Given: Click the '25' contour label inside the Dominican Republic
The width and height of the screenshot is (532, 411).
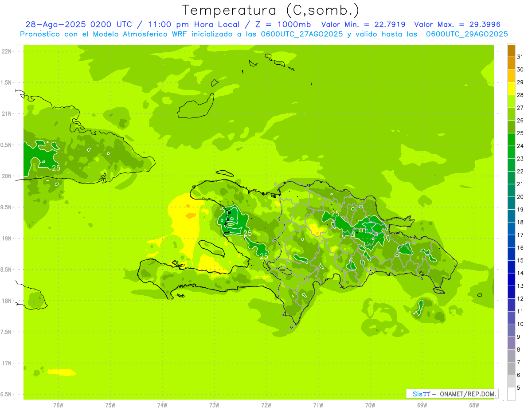Looking at the screenshot, I should [335, 214].
